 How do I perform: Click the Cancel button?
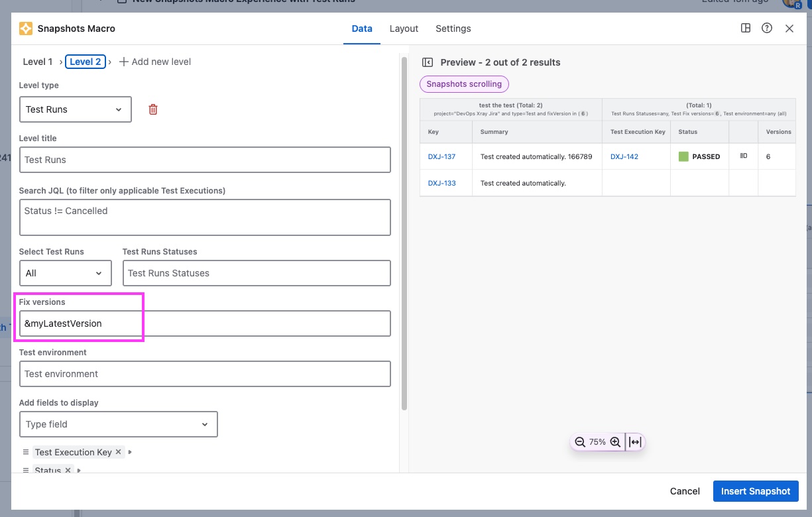coord(685,491)
